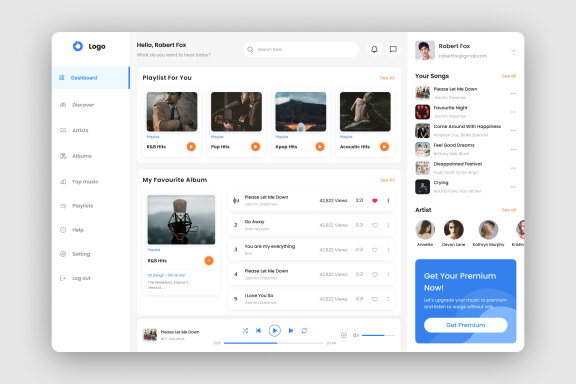Open options menu for Go Away track
Image resolution: width=576 pixels, height=384 pixels.
pyautogui.click(x=388, y=225)
